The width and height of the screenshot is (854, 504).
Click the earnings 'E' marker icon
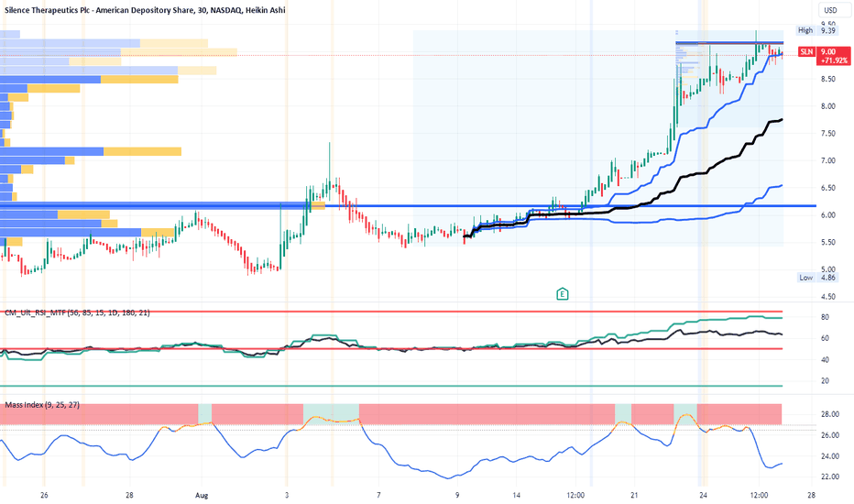(x=562, y=294)
